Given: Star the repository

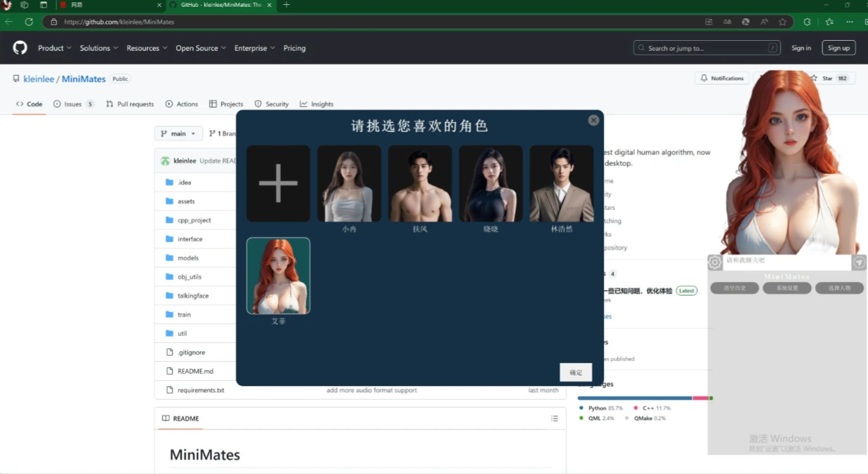Looking at the screenshot, I should [828, 79].
